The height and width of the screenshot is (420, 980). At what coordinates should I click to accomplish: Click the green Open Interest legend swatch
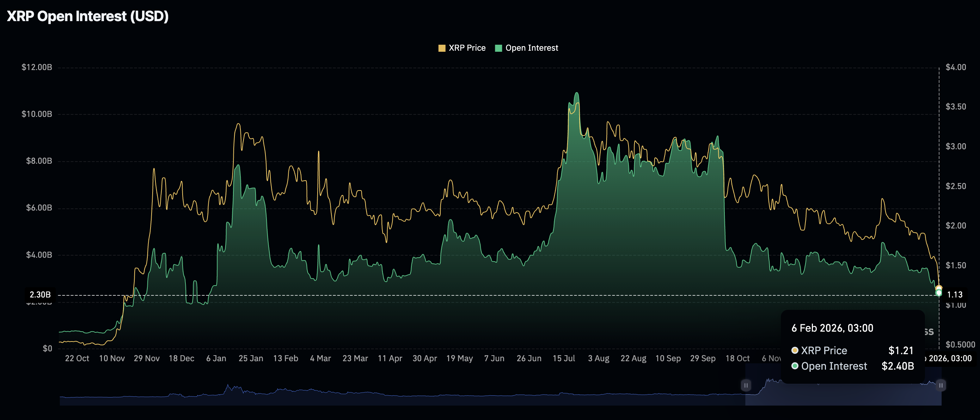click(x=498, y=48)
